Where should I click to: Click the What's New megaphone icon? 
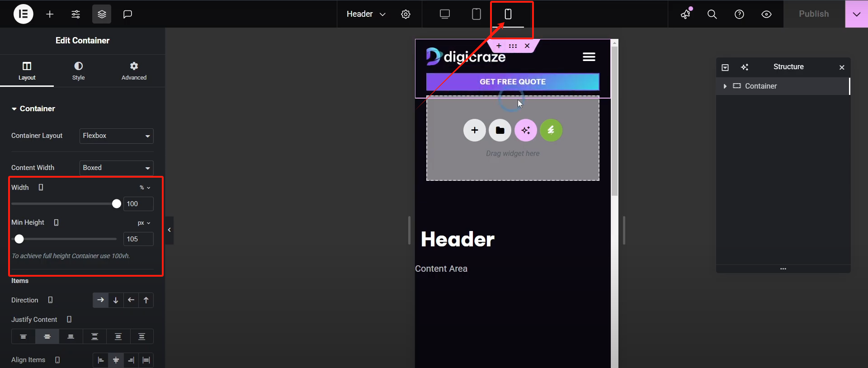686,14
